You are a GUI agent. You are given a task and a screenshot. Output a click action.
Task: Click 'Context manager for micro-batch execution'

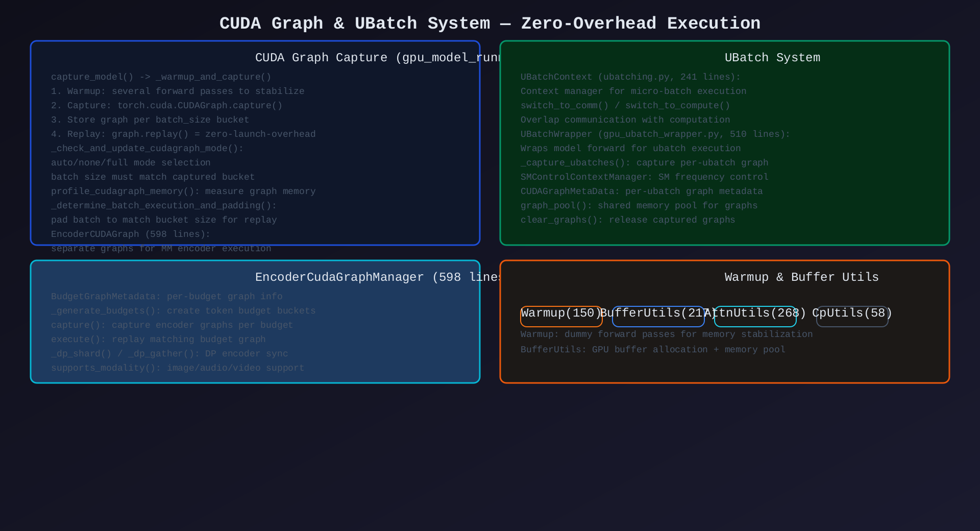[x=633, y=91]
